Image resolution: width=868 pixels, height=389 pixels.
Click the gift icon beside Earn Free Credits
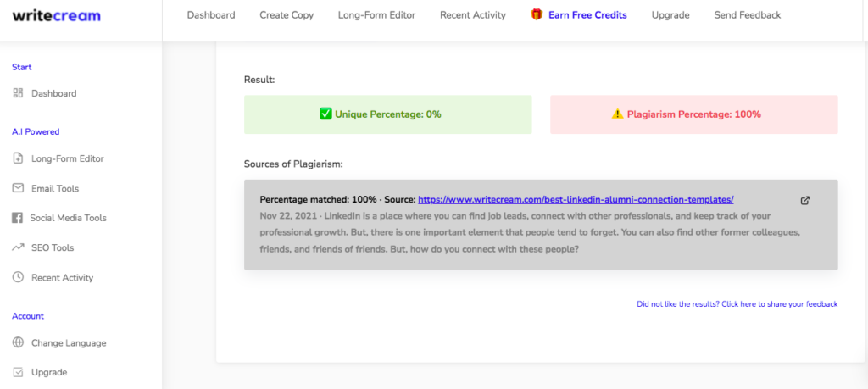[x=537, y=15]
